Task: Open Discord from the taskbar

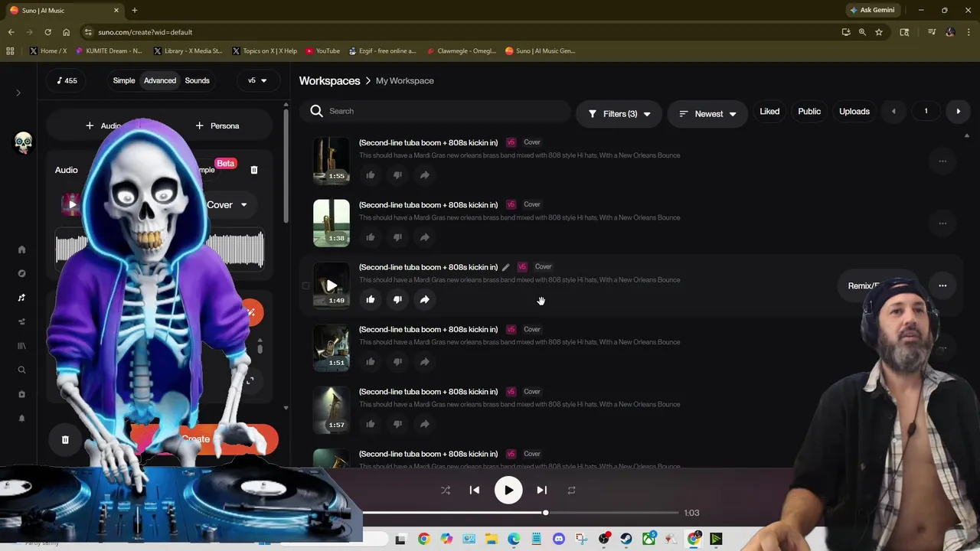Action: (558, 540)
